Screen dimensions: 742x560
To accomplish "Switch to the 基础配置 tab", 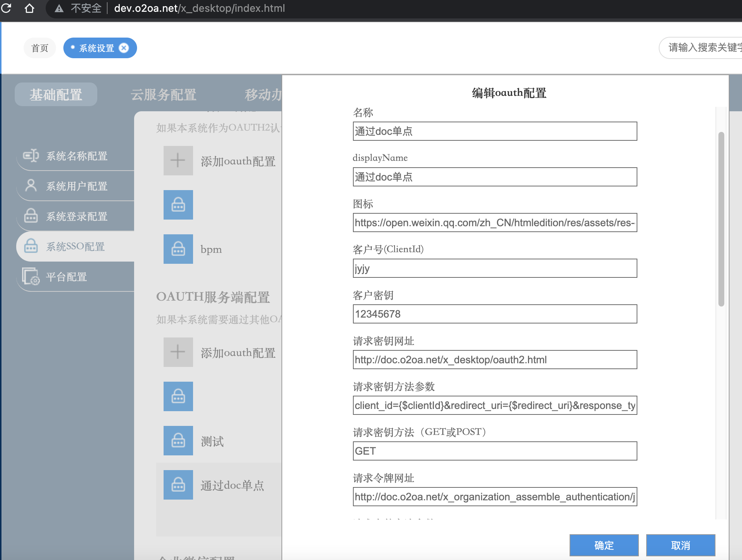I will click(56, 95).
